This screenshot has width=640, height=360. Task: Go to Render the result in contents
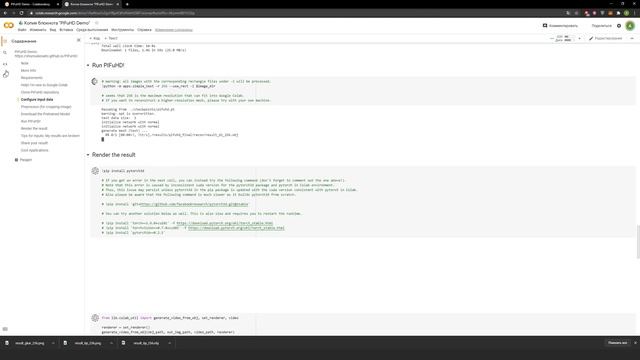[x=34, y=129]
